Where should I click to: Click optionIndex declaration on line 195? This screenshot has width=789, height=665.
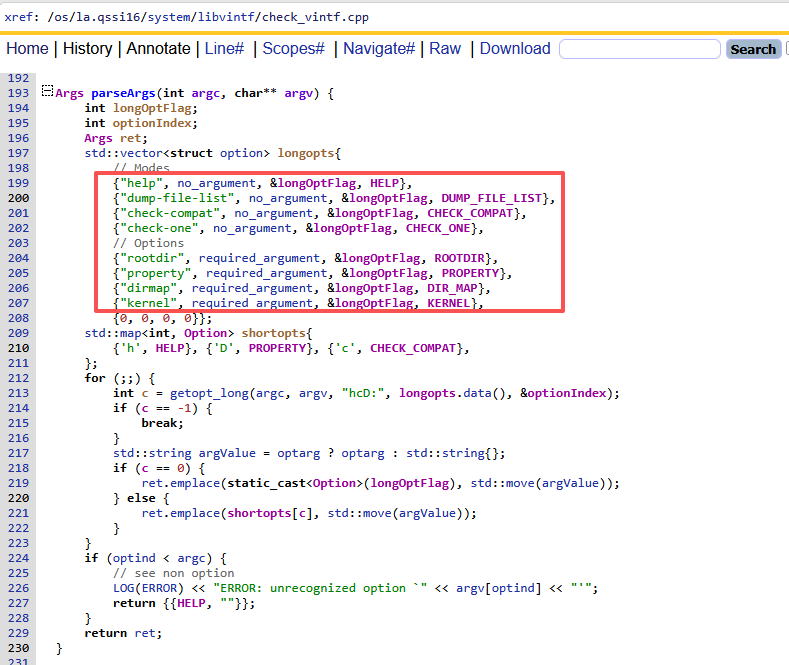(x=152, y=123)
